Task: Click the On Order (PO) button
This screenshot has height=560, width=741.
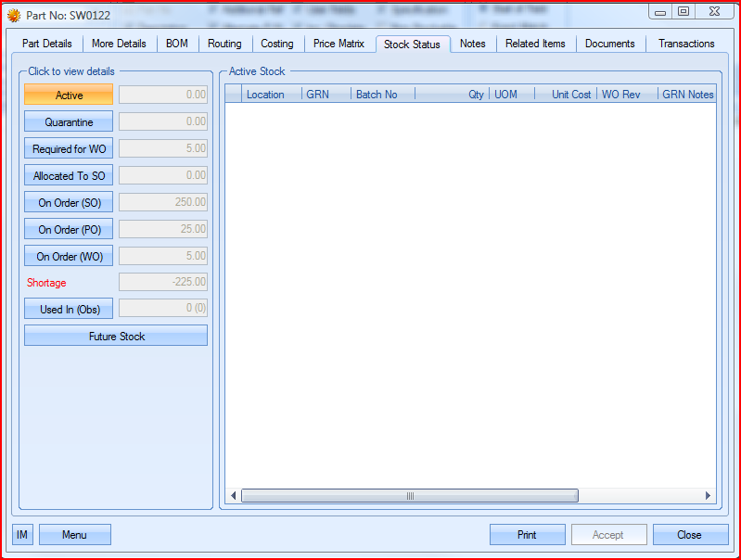Action: click(69, 230)
